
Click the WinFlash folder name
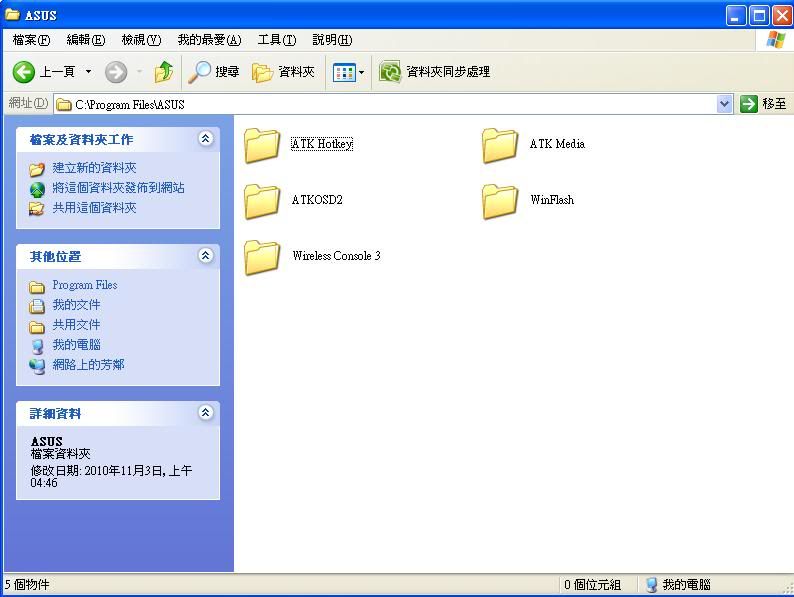(x=552, y=200)
